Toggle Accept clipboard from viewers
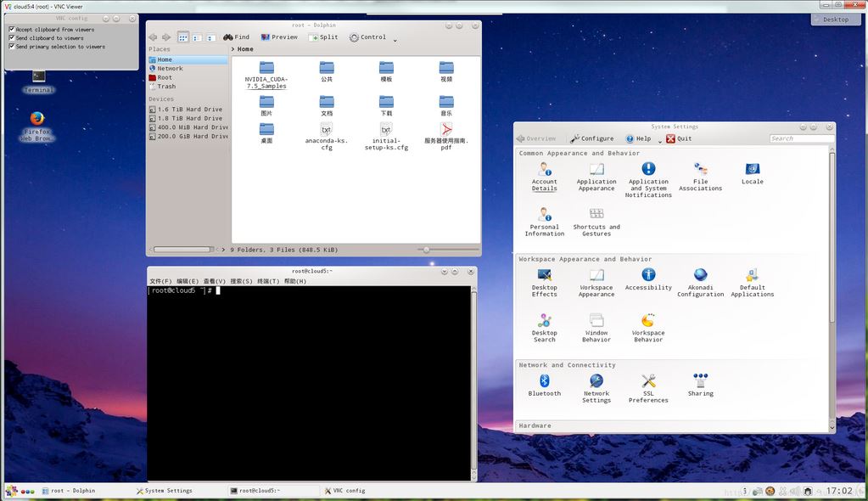 (x=12, y=30)
